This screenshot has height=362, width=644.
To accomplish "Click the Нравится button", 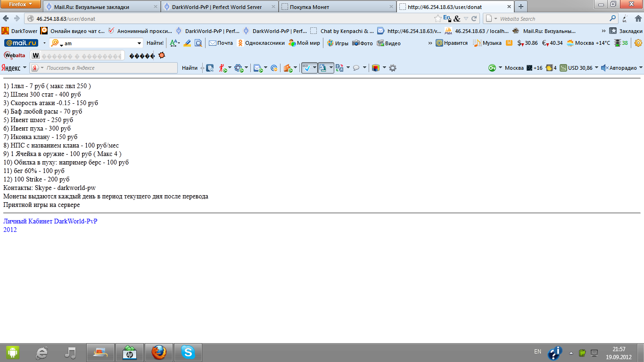I will coord(452,43).
